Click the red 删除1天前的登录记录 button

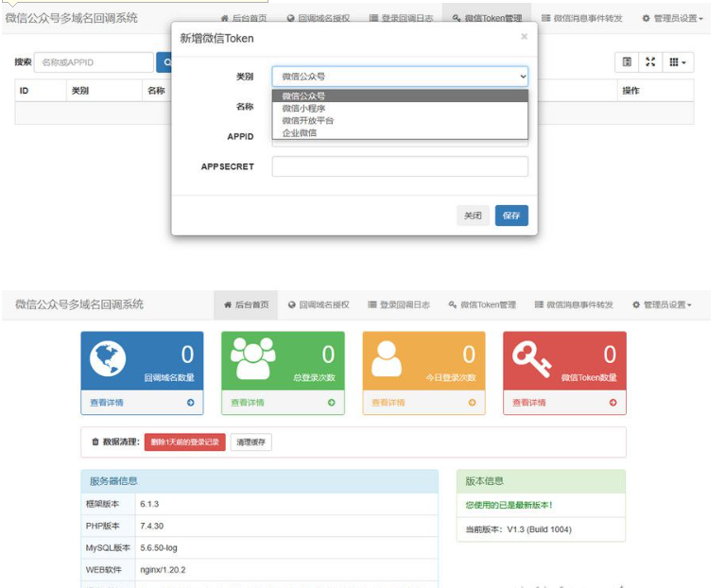click(184, 442)
